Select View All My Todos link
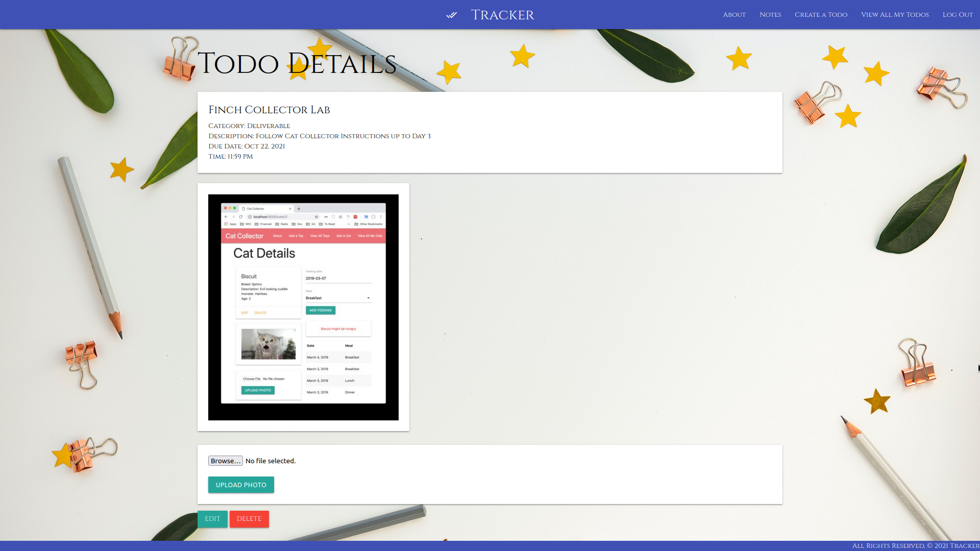980x551 pixels. click(895, 15)
